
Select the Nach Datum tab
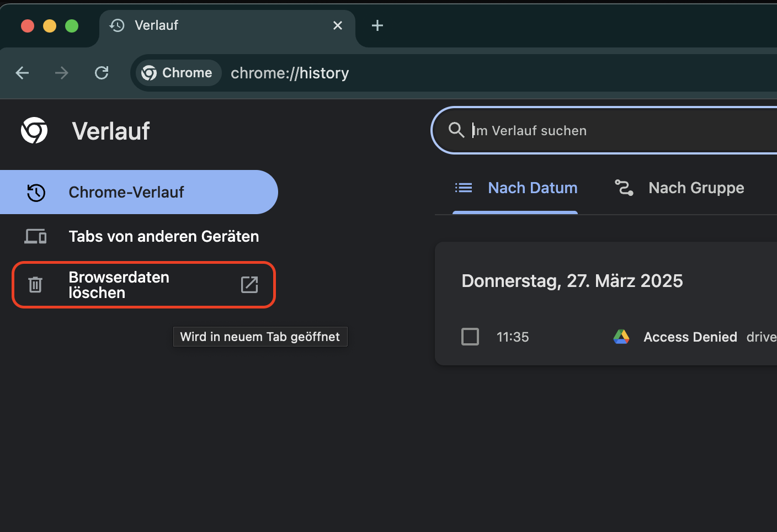(532, 188)
